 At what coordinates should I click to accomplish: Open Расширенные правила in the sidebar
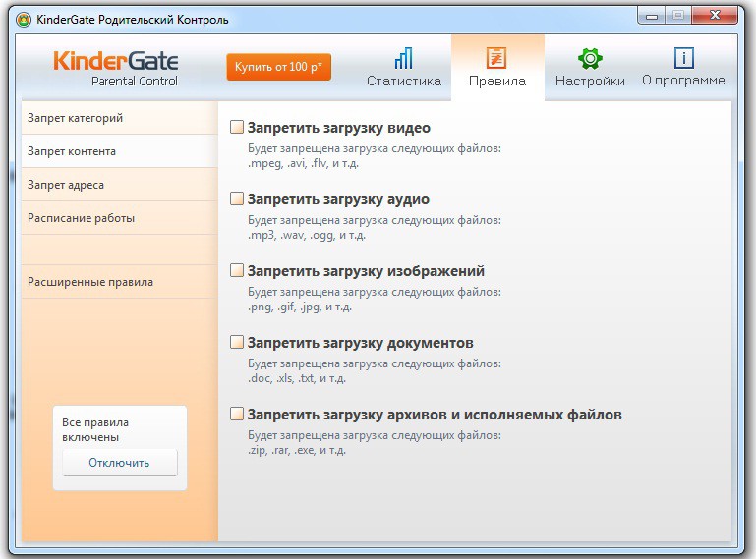click(90, 282)
